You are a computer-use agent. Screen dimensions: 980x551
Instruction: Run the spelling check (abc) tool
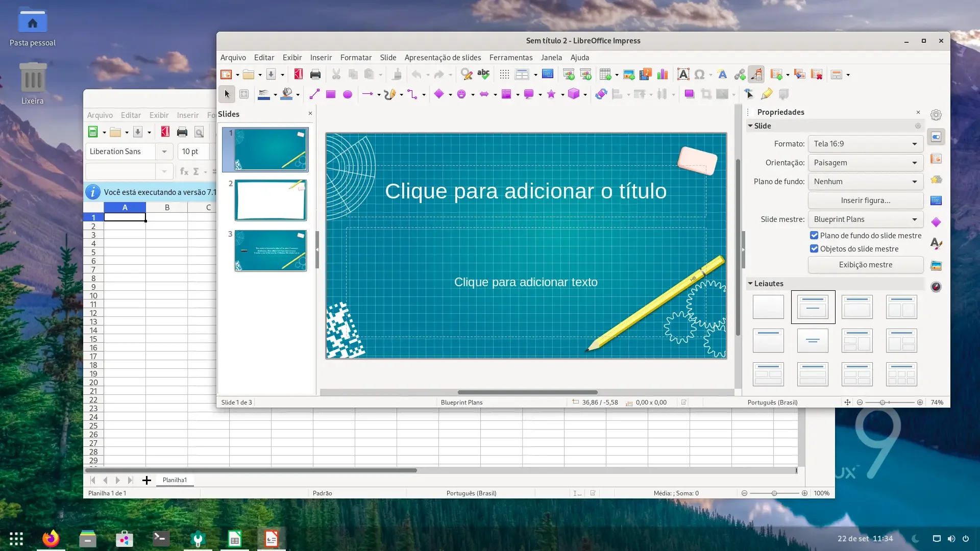pyautogui.click(x=483, y=74)
